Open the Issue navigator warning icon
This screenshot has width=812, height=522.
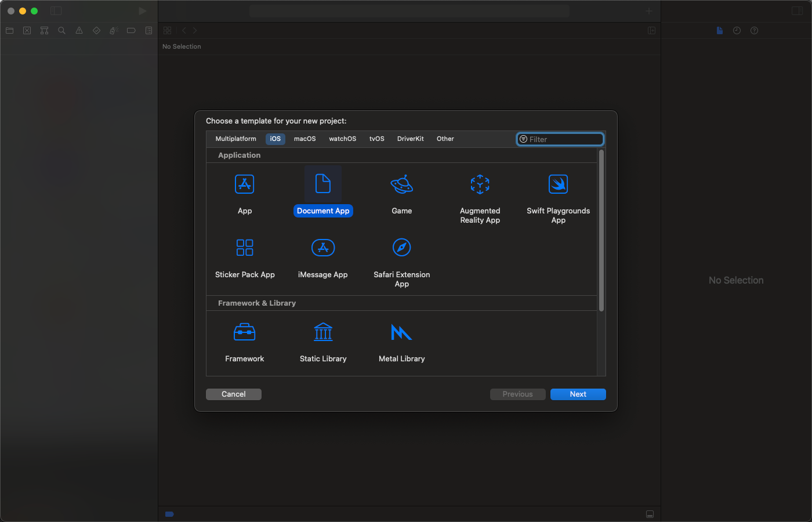tap(79, 30)
